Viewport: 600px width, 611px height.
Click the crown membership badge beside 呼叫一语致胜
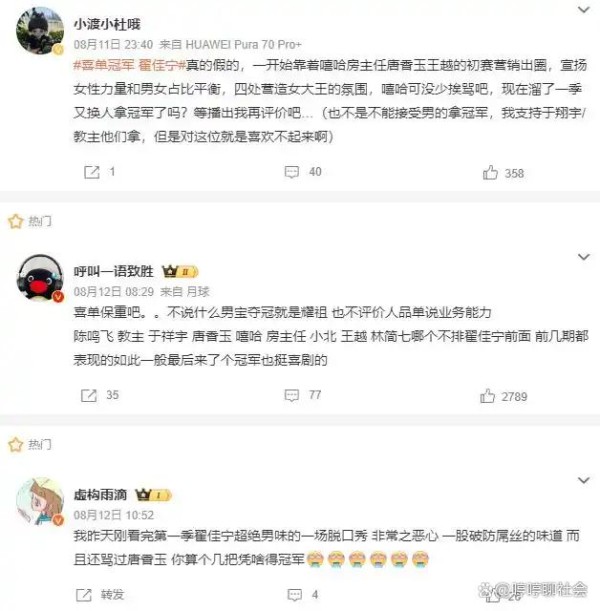(180, 271)
